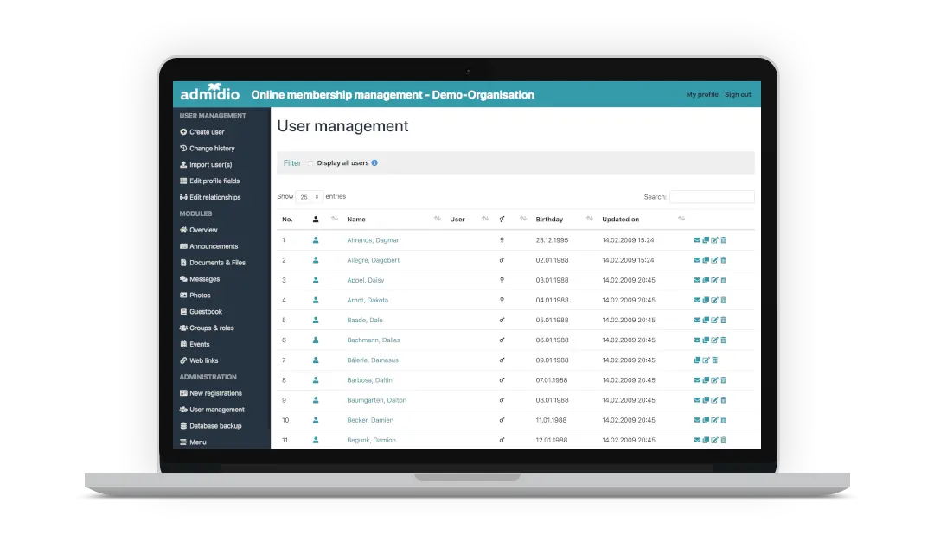This screenshot has width=934, height=560.
Task: Click the copy icon in Baade, Dale row
Action: (x=706, y=321)
